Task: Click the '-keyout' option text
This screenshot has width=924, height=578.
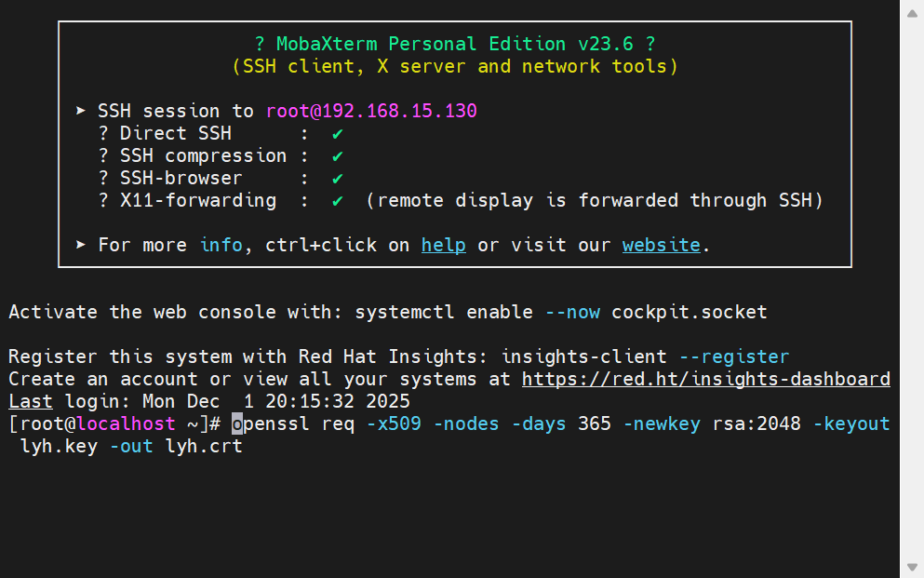Action: coord(850,424)
